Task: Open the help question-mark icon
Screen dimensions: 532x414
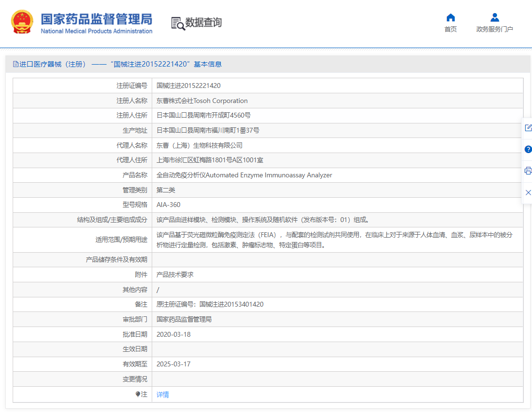Action: [528, 149]
